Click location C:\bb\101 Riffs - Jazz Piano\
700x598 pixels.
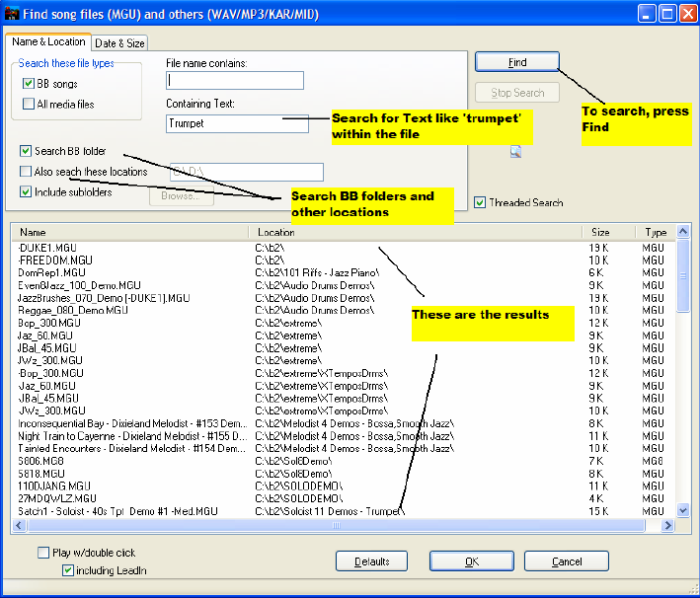(x=317, y=272)
